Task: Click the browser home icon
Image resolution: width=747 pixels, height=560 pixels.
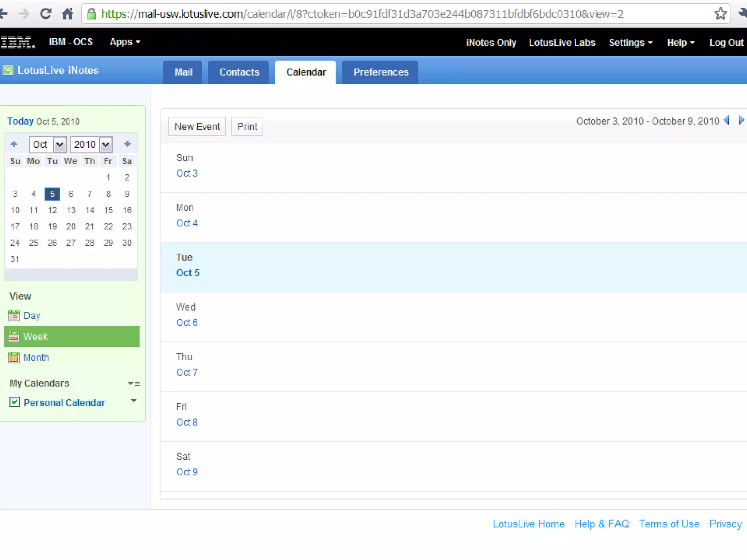Action: coord(67,14)
